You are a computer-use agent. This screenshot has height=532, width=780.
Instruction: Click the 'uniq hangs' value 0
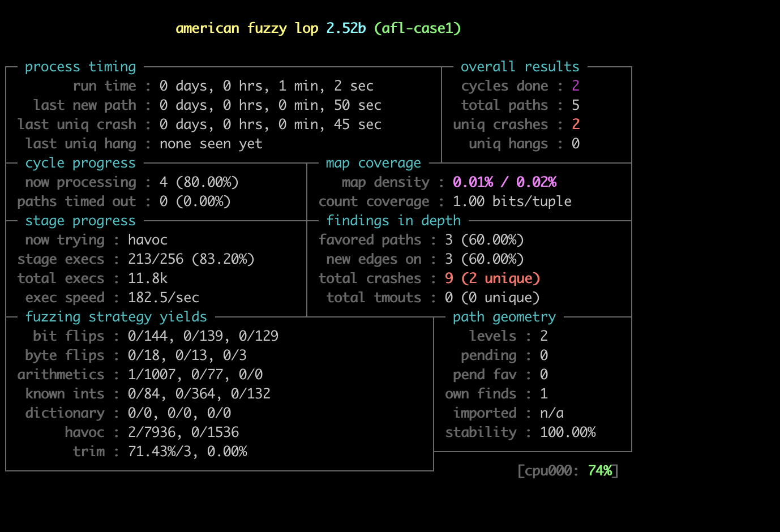coord(576,144)
